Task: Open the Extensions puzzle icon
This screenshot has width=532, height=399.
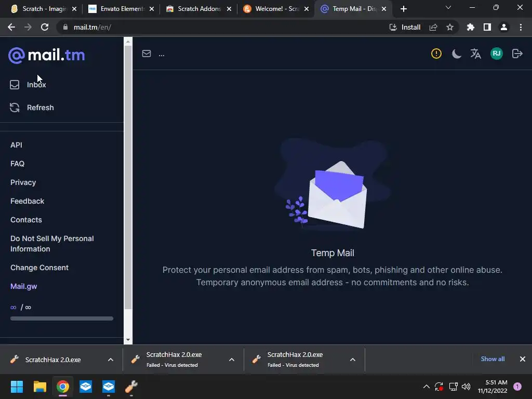Action: pyautogui.click(x=471, y=27)
